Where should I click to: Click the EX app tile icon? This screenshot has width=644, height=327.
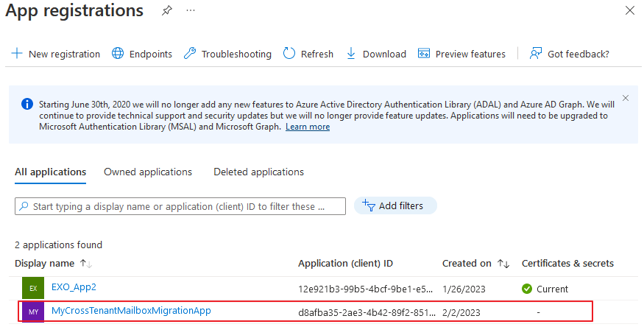tap(33, 289)
